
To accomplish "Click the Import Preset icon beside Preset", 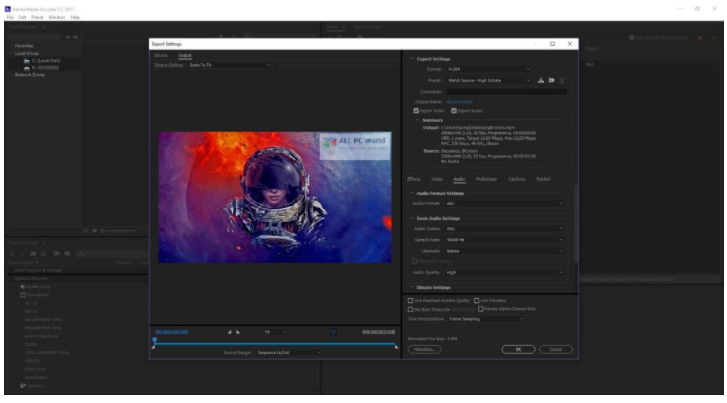I will 551,81.
